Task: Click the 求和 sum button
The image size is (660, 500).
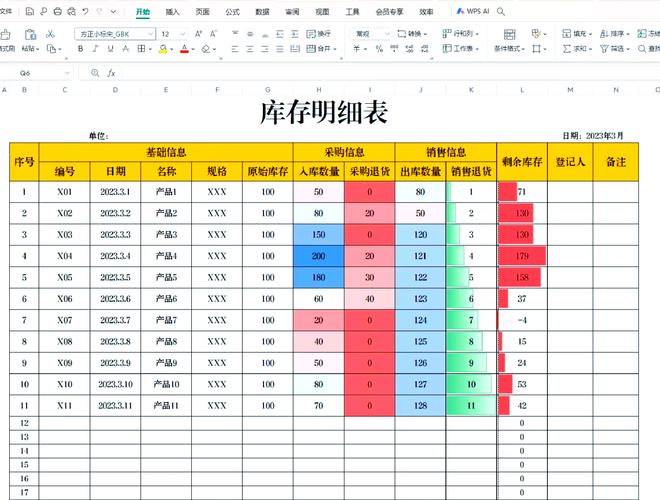Action: coord(577,49)
